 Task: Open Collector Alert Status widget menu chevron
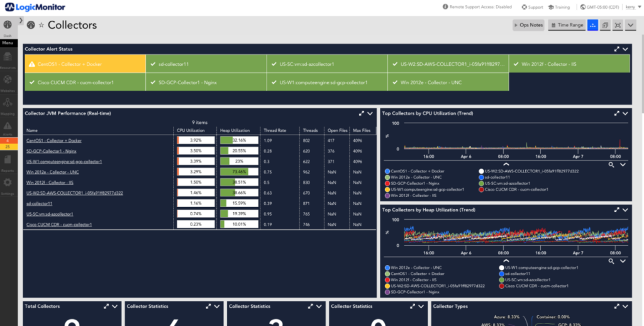click(625, 49)
